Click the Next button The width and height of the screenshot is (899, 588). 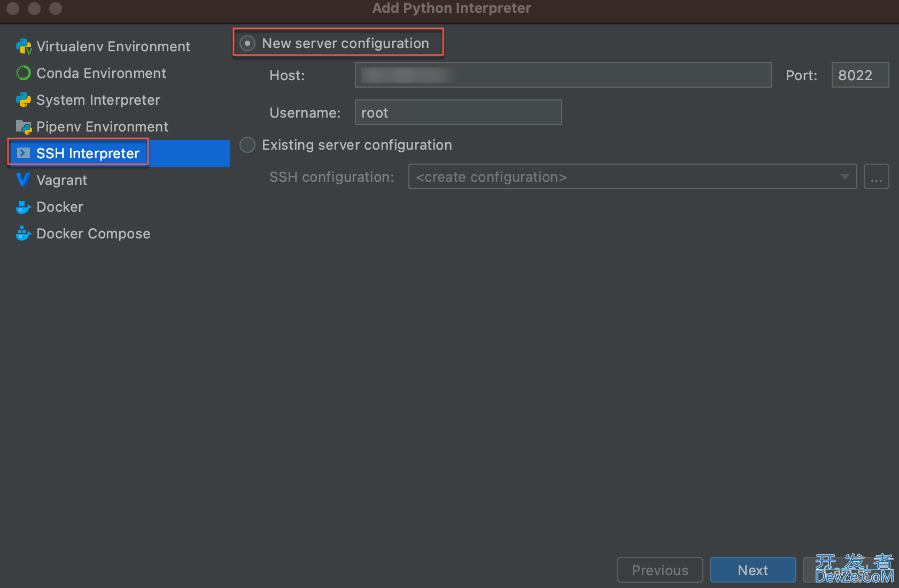753,570
